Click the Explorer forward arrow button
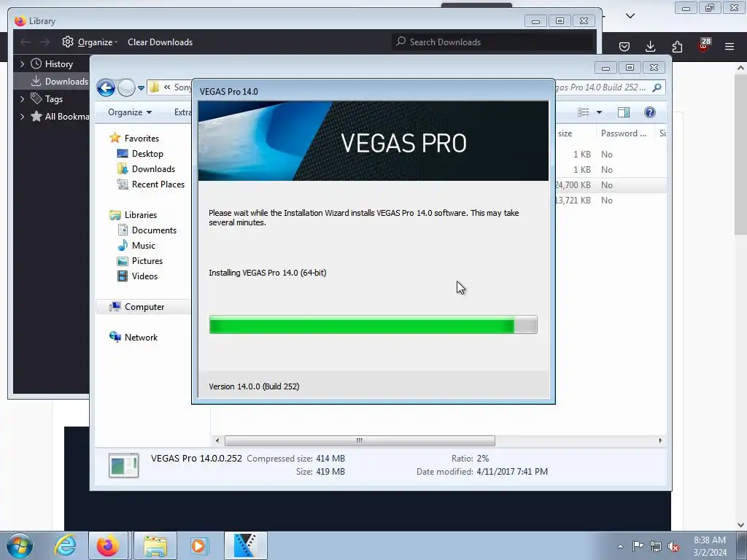747x560 pixels. coord(126,87)
